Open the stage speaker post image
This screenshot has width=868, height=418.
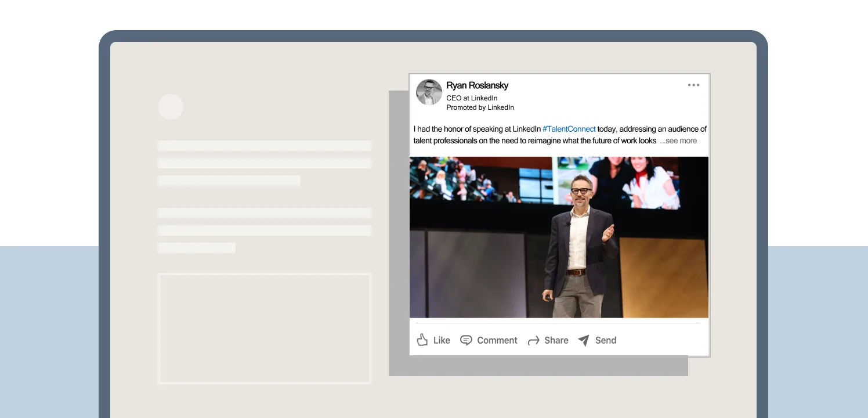[x=559, y=237]
